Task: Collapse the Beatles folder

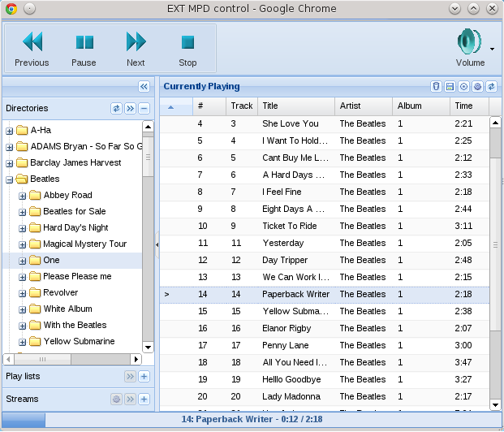Action: click(x=9, y=179)
